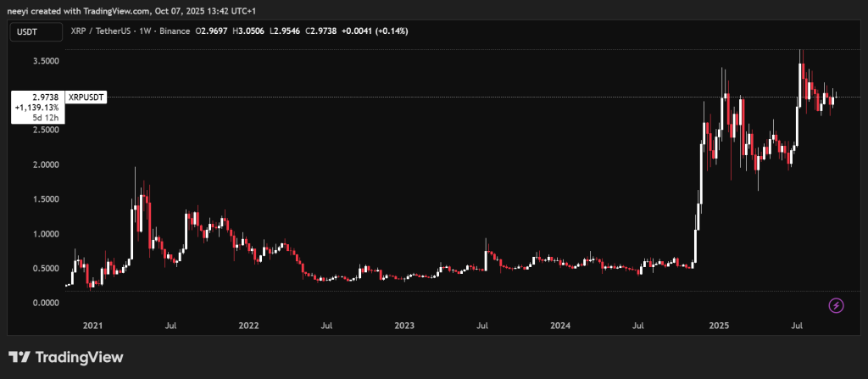
Task: Click the TradingView logo icon
Action: (x=20, y=357)
